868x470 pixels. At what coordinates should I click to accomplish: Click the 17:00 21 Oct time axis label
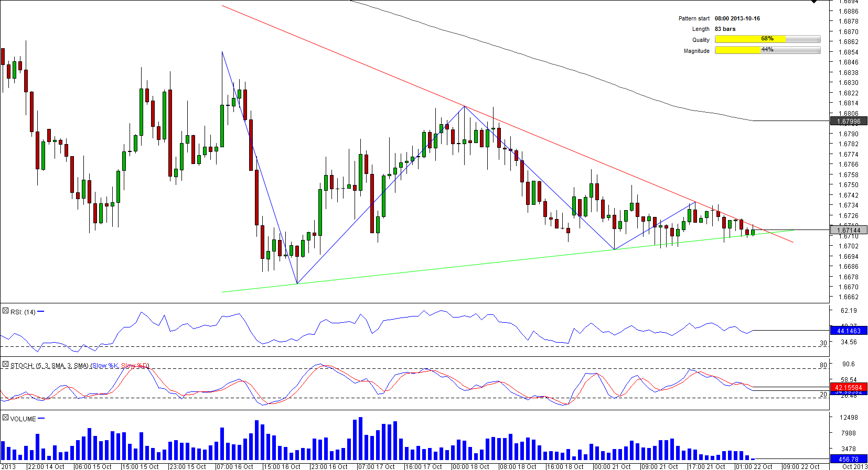pyautogui.click(x=706, y=466)
